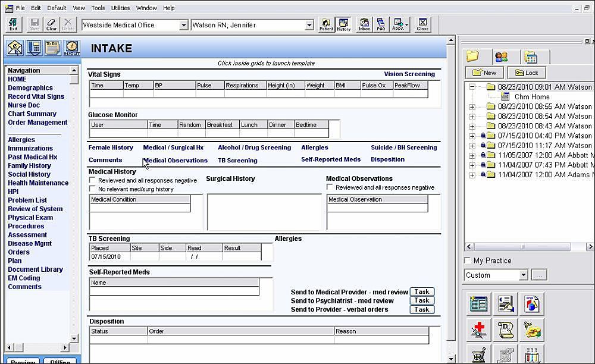Screen dimensions: 595x364
Task: Open the Suicide / BH Screening link
Action: point(404,148)
